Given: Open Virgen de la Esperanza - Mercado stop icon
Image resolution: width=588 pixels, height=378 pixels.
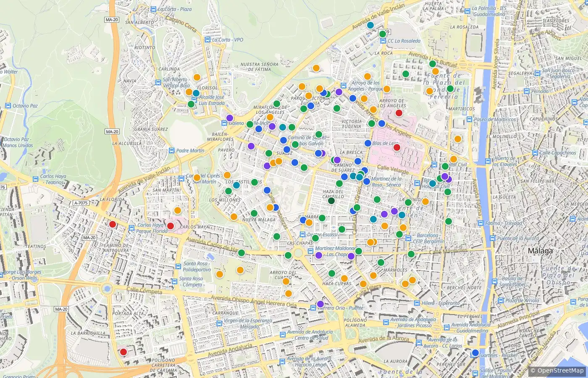Looking at the screenshot, I should point(219,324).
